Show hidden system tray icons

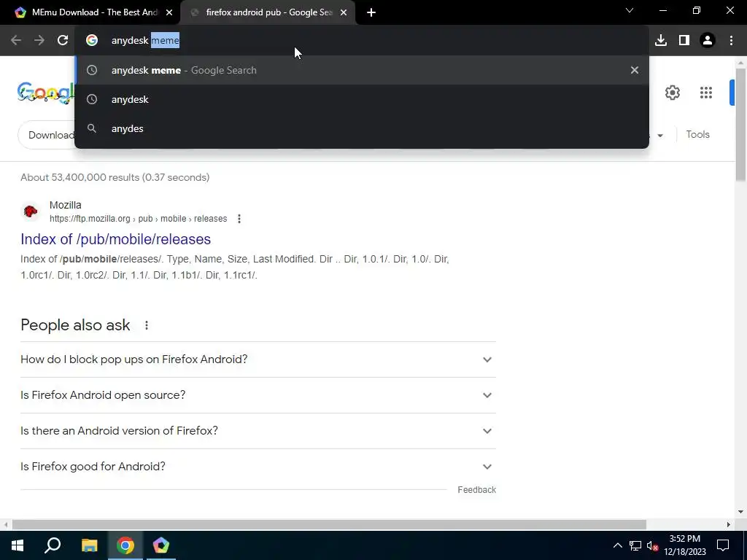617,545
